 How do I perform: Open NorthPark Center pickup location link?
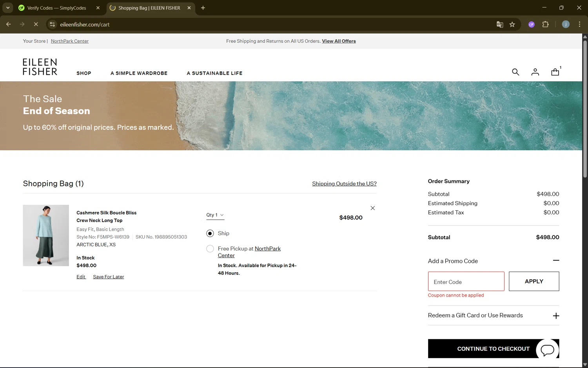coord(249,252)
